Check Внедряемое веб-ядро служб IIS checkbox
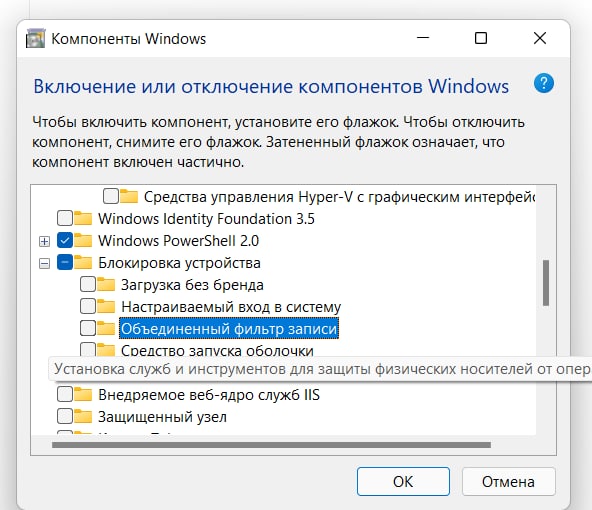The width and height of the screenshot is (592, 510). pos(65,394)
